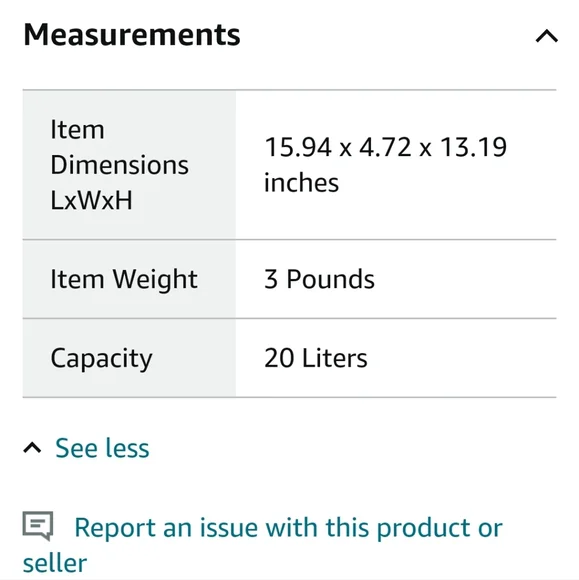Select the 20 Liters value

pos(316,358)
